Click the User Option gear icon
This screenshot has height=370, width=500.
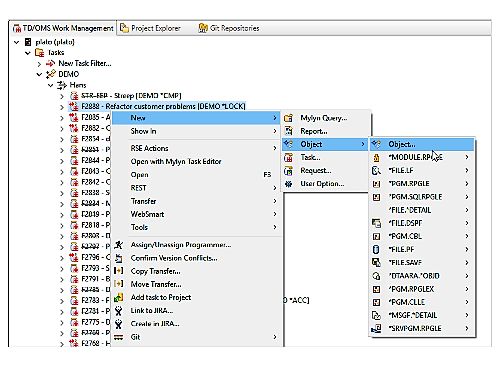point(288,184)
